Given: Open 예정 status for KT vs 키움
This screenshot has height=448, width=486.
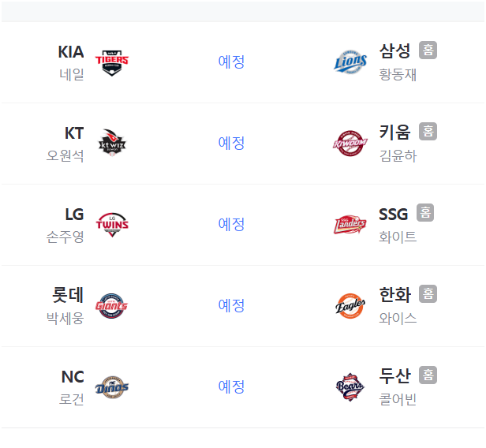Looking at the screenshot, I should (x=231, y=143).
